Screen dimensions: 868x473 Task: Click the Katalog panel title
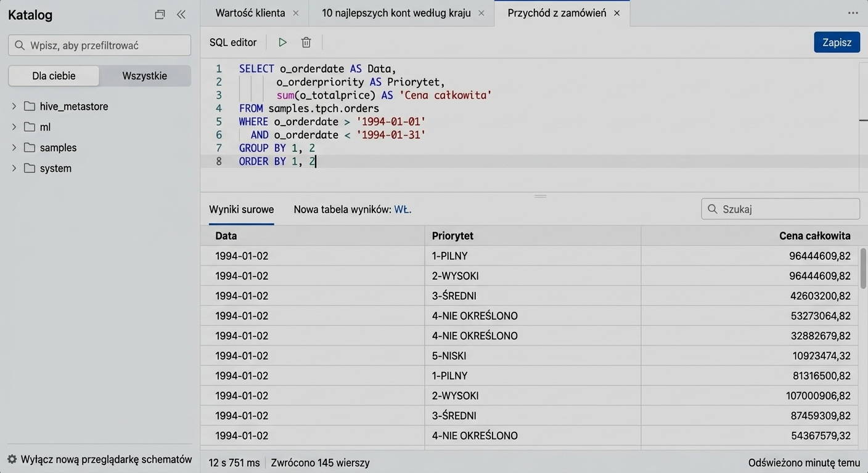click(30, 15)
